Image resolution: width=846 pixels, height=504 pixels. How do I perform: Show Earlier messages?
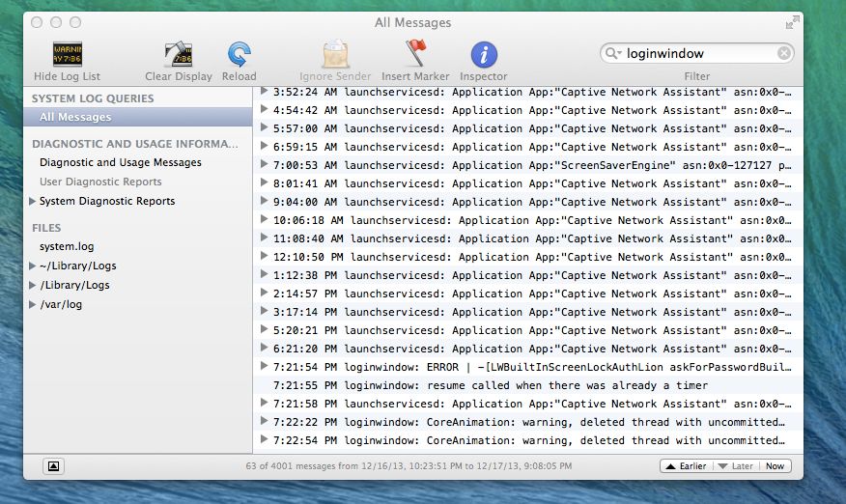click(x=687, y=466)
